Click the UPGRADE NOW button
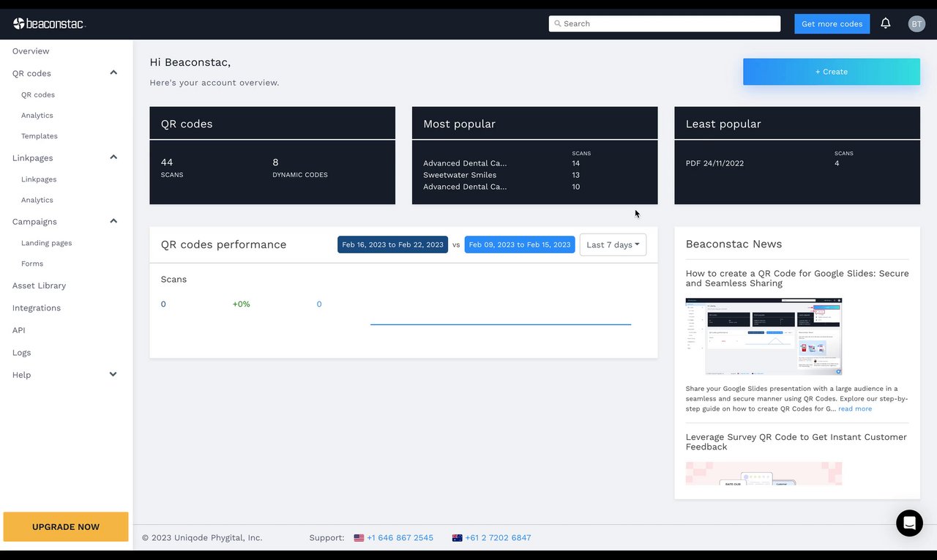 [66, 526]
